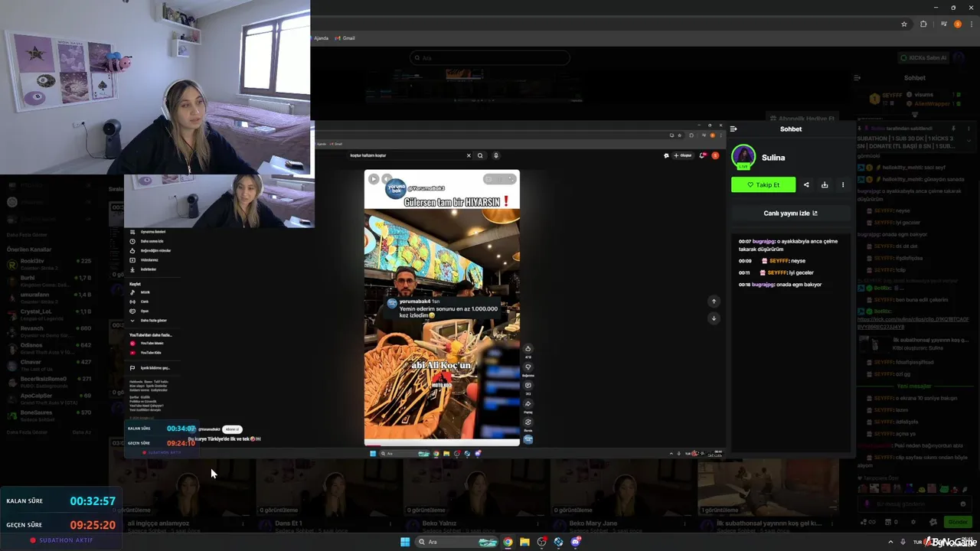
Task: Expand Daha Fazla Göster above Önerilen Kanallar
Action: coord(26,235)
